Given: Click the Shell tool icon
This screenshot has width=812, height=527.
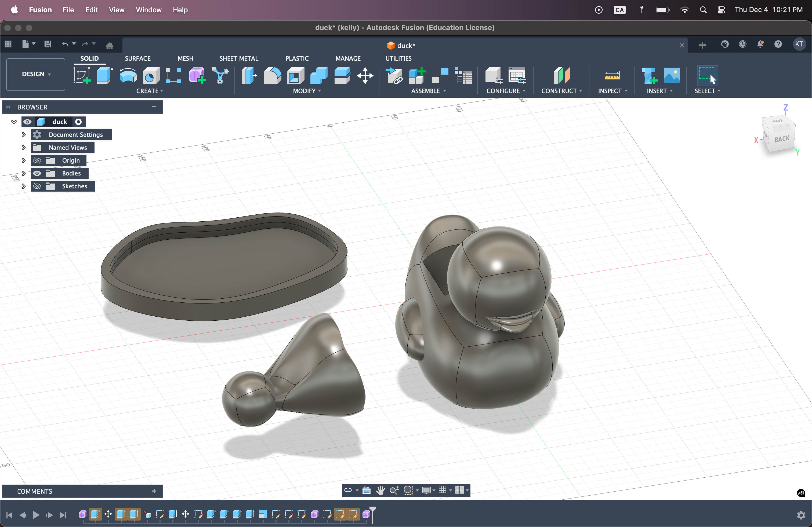Looking at the screenshot, I should tap(295, 75).
